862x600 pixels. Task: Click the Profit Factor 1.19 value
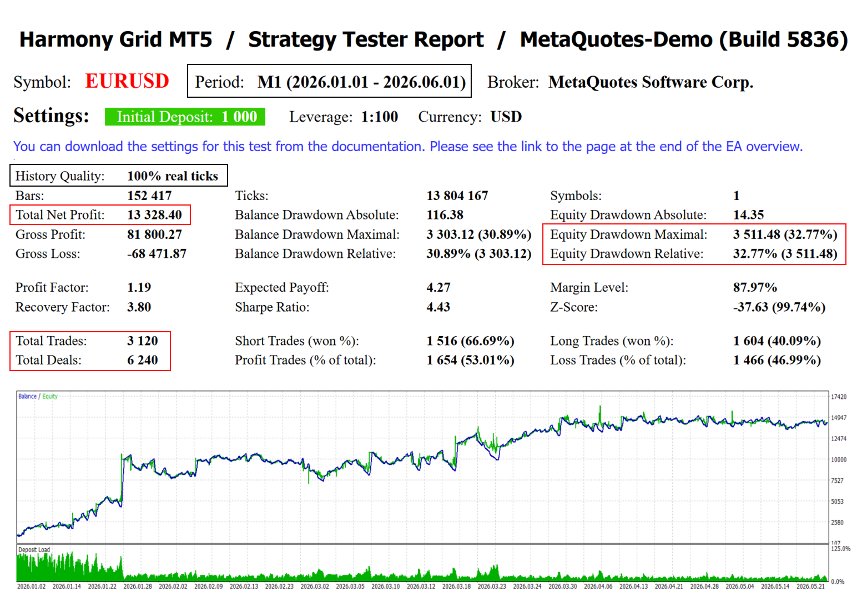[139, 287]
